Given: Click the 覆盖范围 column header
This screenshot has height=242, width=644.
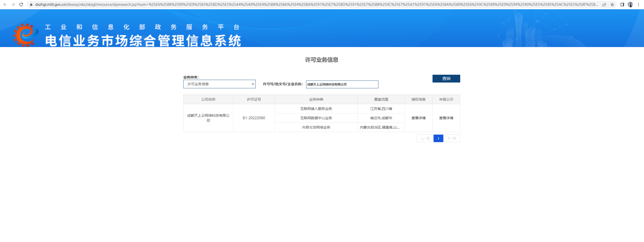Looking at the screenshot, I should (x=381, y=99).
